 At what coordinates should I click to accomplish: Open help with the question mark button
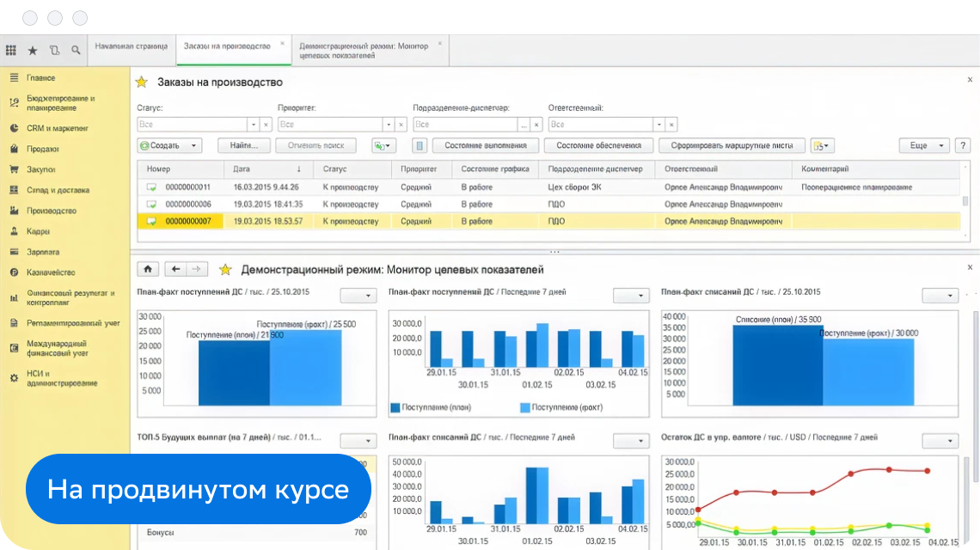(962, 146)
